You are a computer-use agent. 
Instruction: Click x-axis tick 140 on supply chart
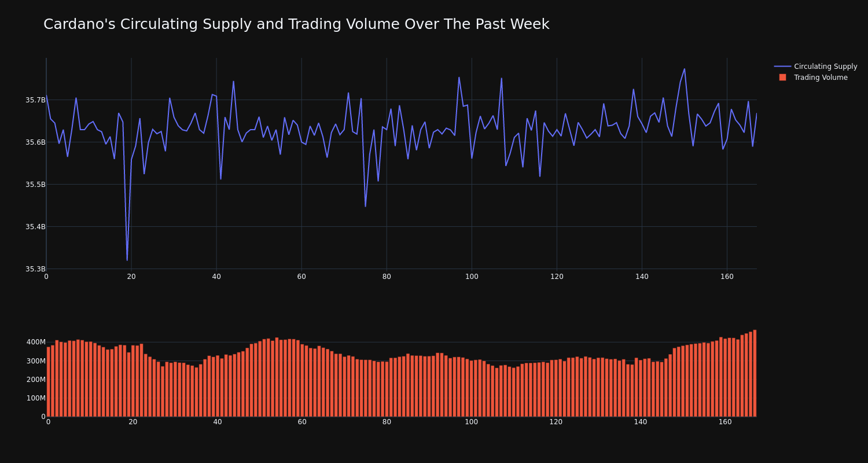(642, 277)
